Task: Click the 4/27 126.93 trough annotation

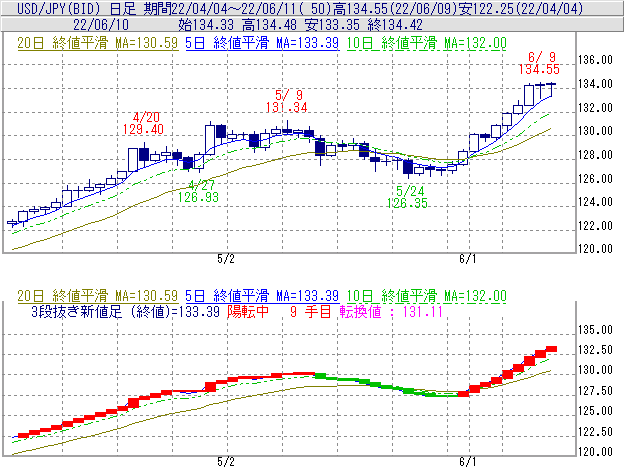Action: click(x=198, y=191)
